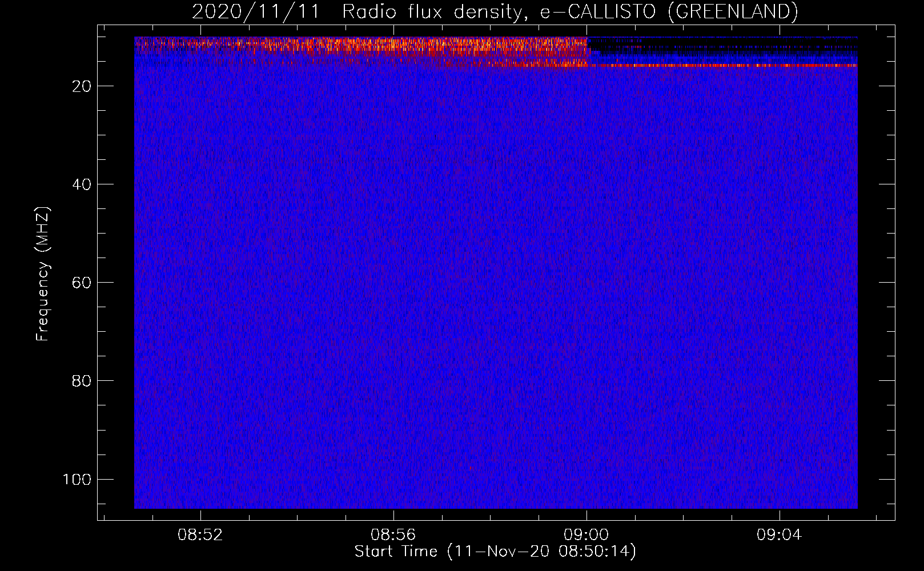Click the 60 MHz frequency tick label
The height and width of the screenshot is (571, 924).
point(82,283)
